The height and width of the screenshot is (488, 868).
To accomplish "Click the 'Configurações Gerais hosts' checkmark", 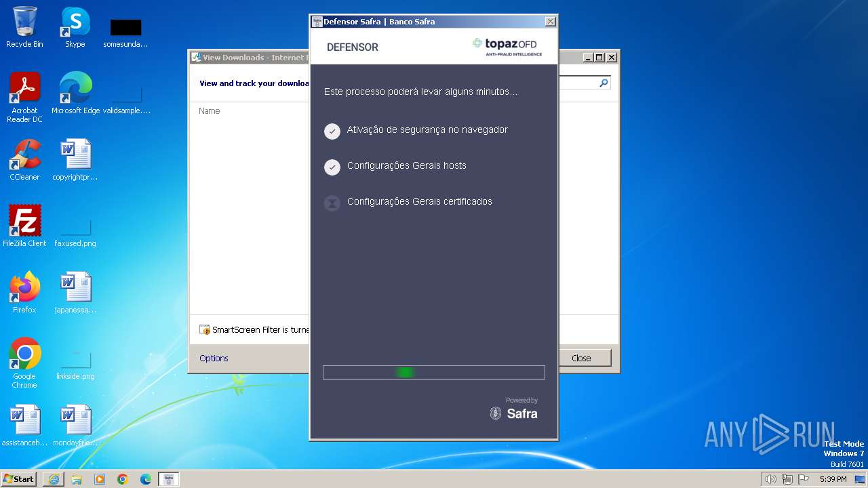I will (332, 167).
